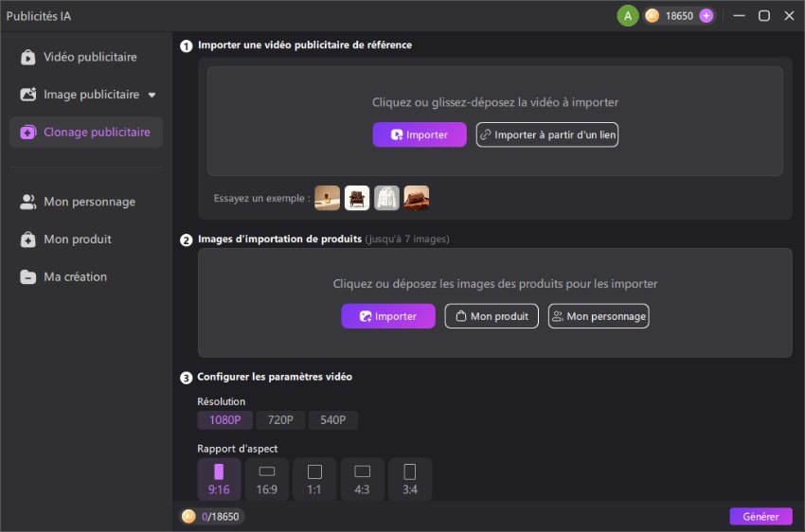Choose the 4:3 aspect ratio

[362, 479]
